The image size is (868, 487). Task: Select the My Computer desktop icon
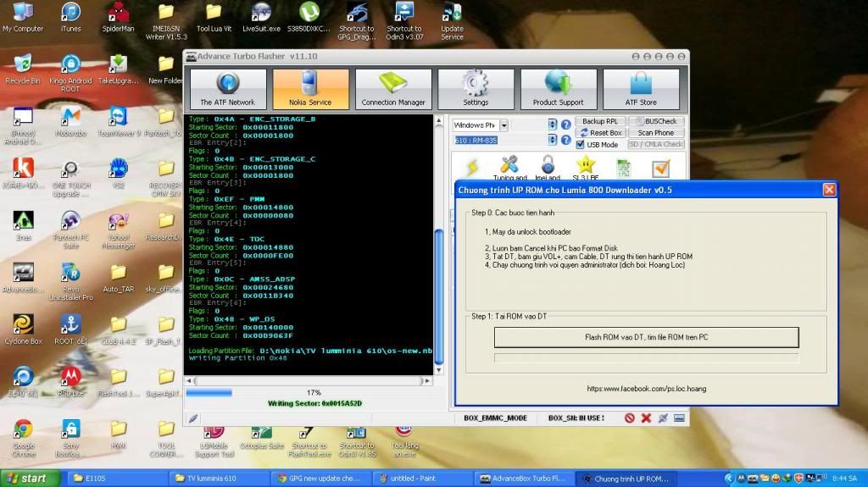pyautogui.click(x=23, y=18)
